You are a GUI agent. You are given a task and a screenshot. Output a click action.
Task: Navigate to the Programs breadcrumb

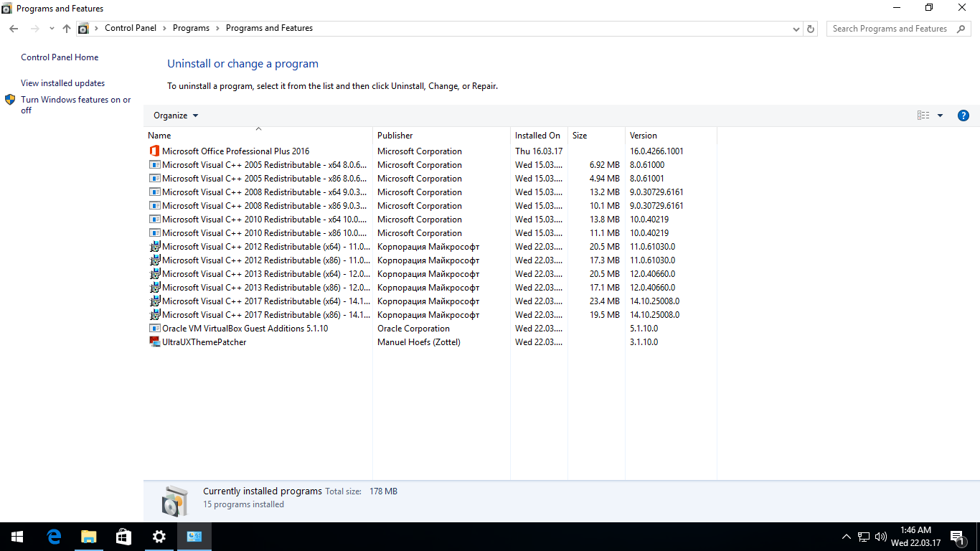191,28
